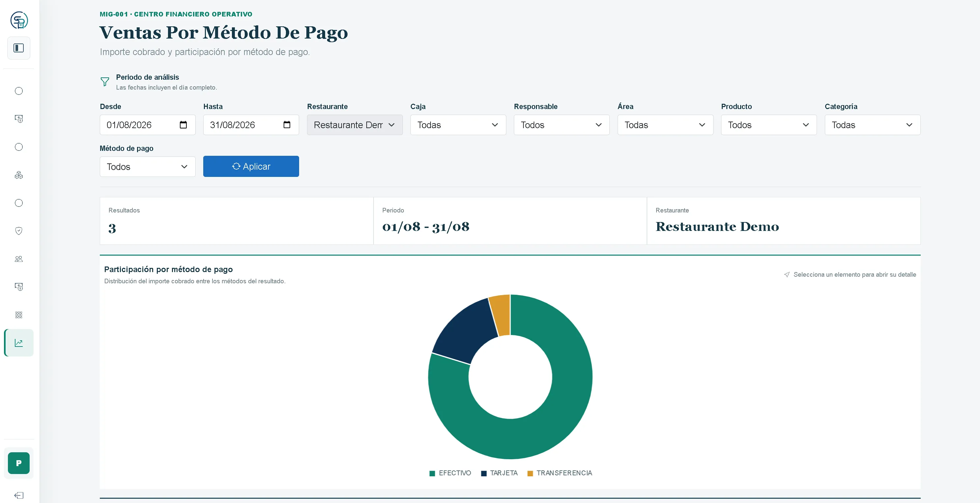The image size is (980, 503).
Task: Toggle the EFECTIVO legend swatch
Action: pos(432,473)
